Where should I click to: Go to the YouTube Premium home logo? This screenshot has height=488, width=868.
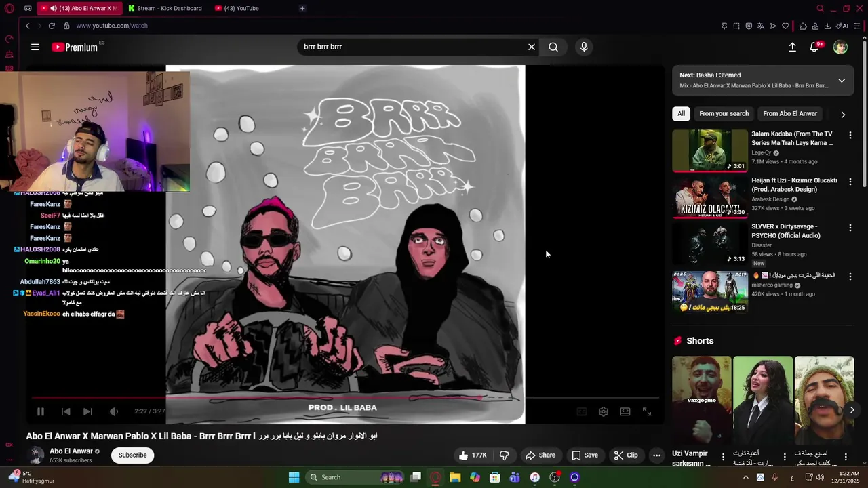click(x=75, y=47)
